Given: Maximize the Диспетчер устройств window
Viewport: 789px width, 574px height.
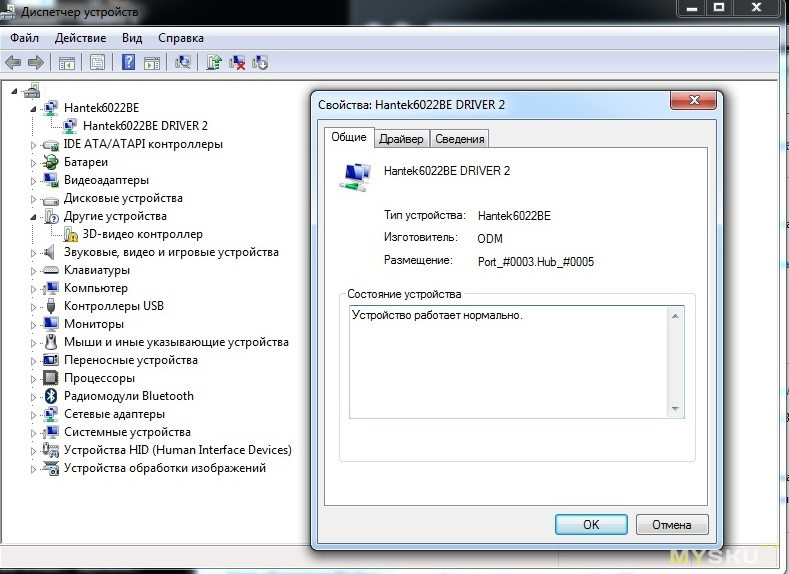Looking at the screenshot, I should pyautogui.click(x=719, y=8).
